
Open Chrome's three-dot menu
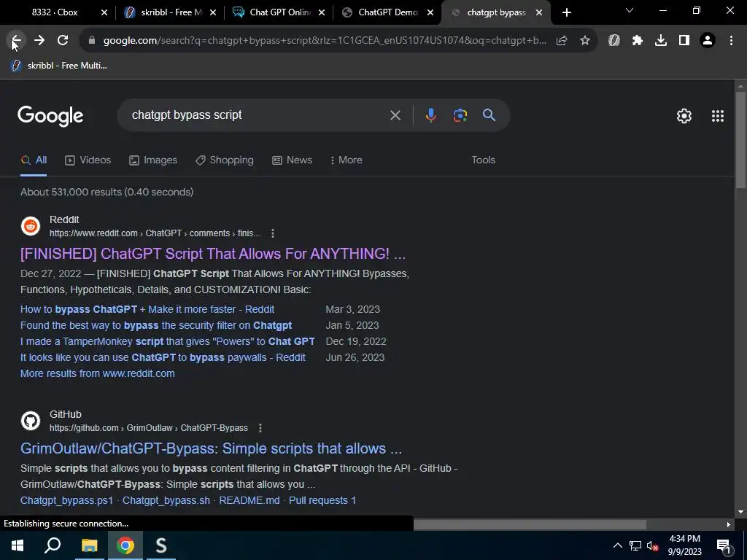coord(731,41)
